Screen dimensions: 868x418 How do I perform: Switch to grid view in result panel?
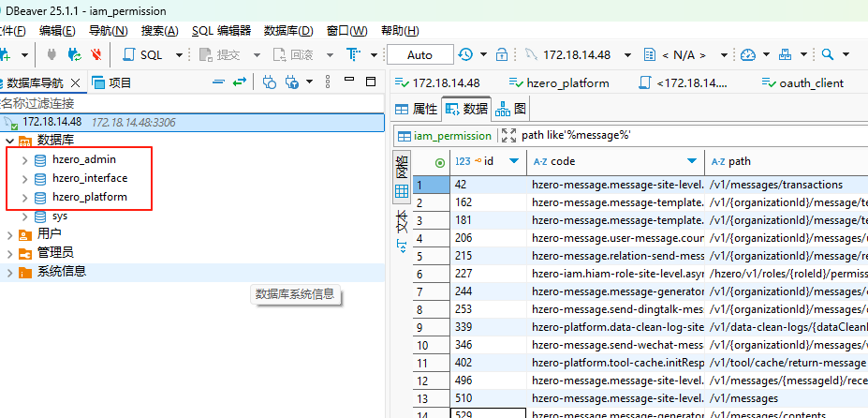(x=401, y=191)
